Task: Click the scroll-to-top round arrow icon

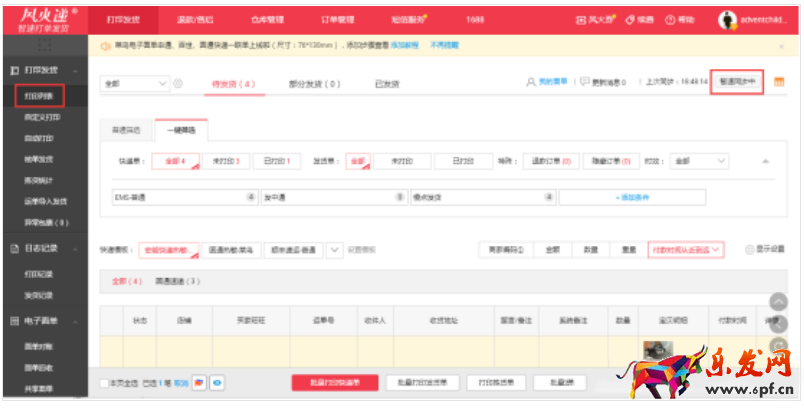Action: pyautogui.click(x=779, y=302)
